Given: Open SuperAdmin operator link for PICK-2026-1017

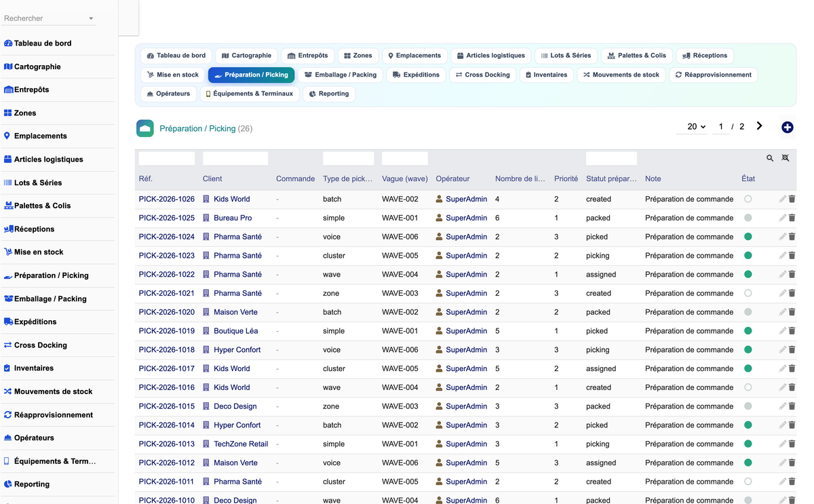Looking at the screenshot, I should coord(467,369).
